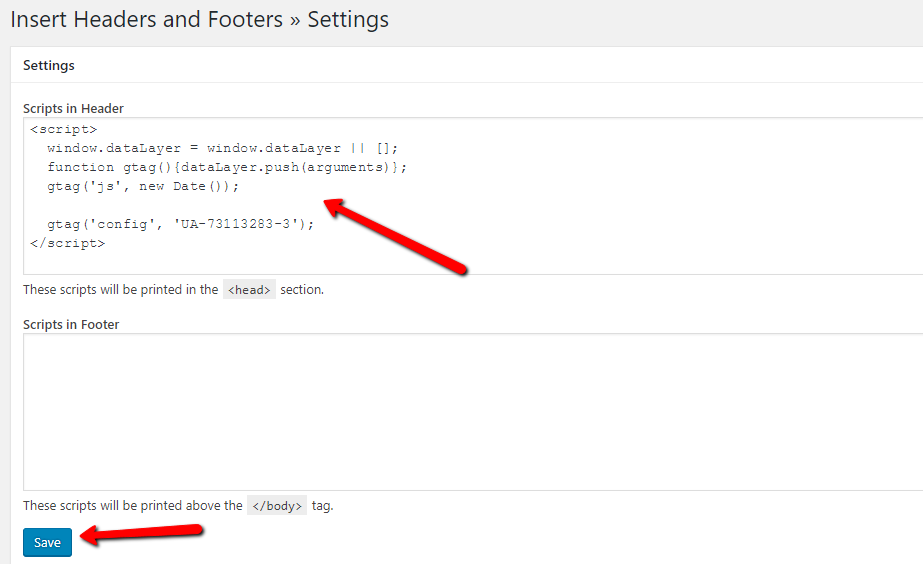Click the 'function gtag(){dataLayer.push(arguments)};' line
The width and height of the screenshot is (923, 564).
[x=227, y=167]
